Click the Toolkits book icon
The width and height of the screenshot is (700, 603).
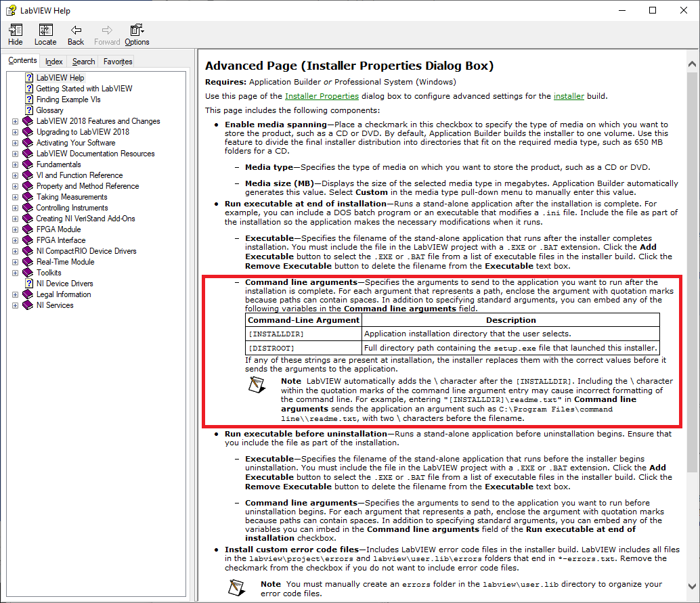click(x=28, y=273)
